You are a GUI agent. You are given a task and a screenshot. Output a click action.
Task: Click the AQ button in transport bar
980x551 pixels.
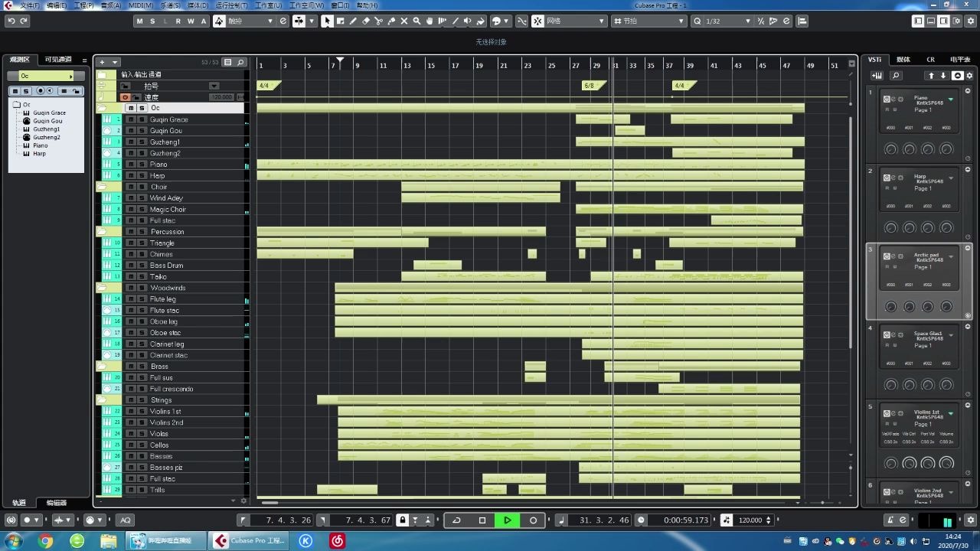click(x=126, y=520)
